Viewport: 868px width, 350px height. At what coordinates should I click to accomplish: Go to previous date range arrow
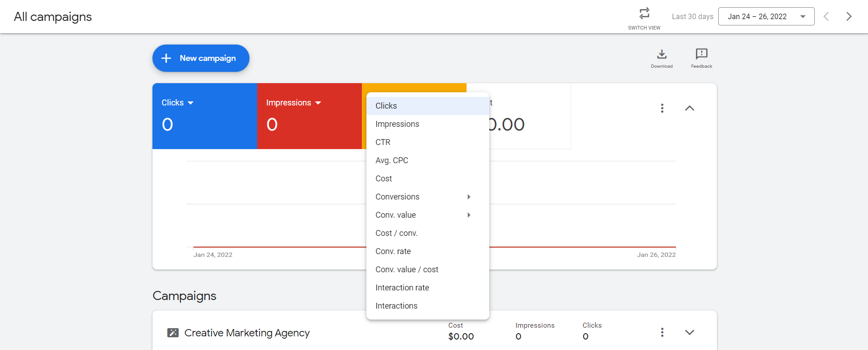[x=826, y=16]
